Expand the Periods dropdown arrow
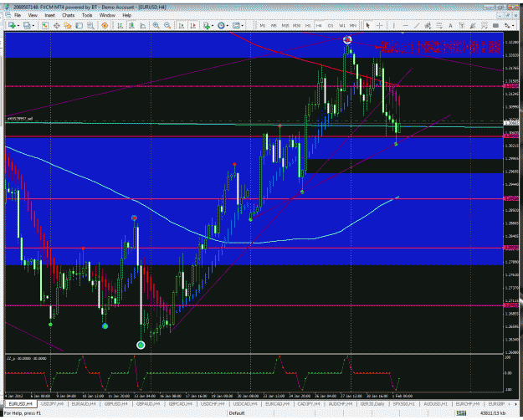Viewport: 523px width, 420px height. pos(227,26)
